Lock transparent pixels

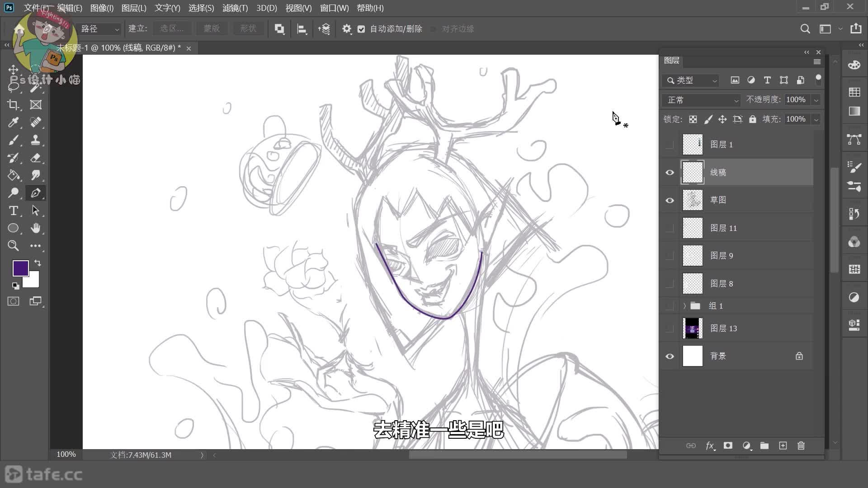[693, 119]
